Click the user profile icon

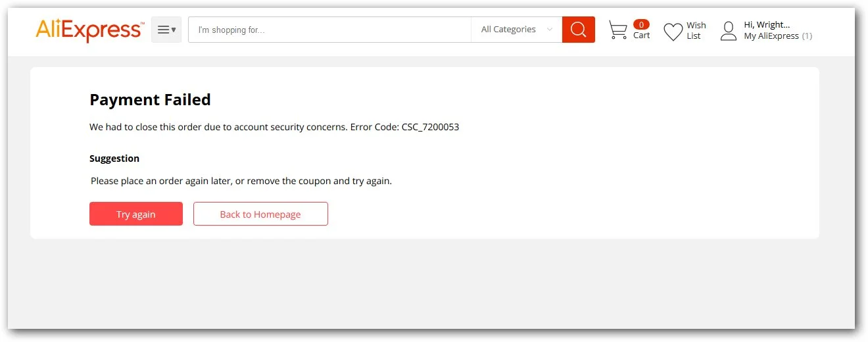pyautogui.click(x=728, y=31)
